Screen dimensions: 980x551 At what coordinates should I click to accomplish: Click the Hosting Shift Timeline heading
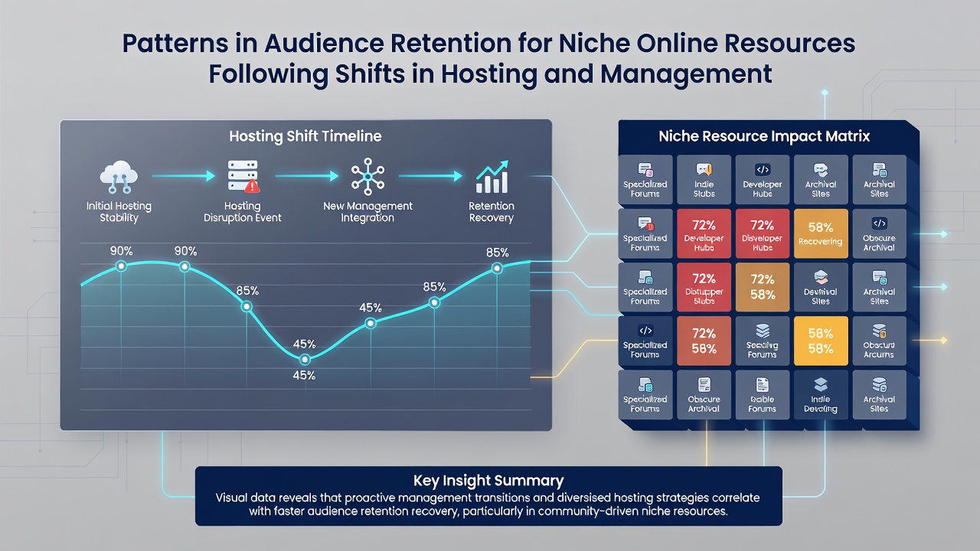(305, 136)
